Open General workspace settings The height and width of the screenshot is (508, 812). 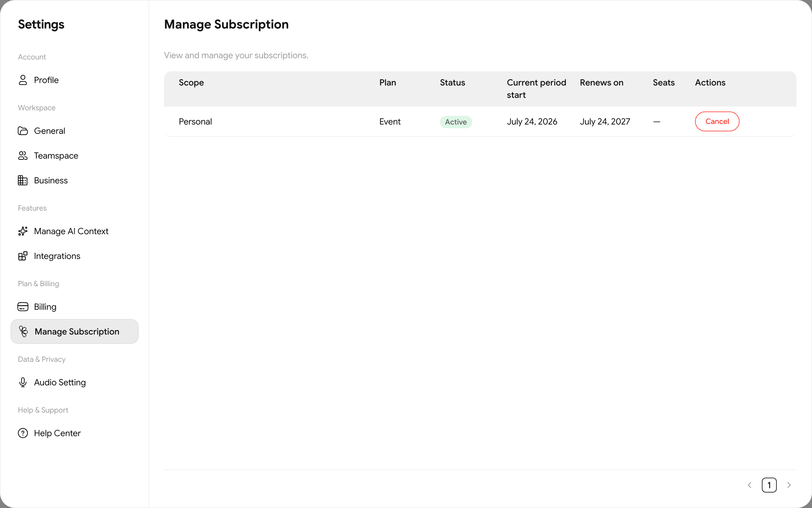50,131
